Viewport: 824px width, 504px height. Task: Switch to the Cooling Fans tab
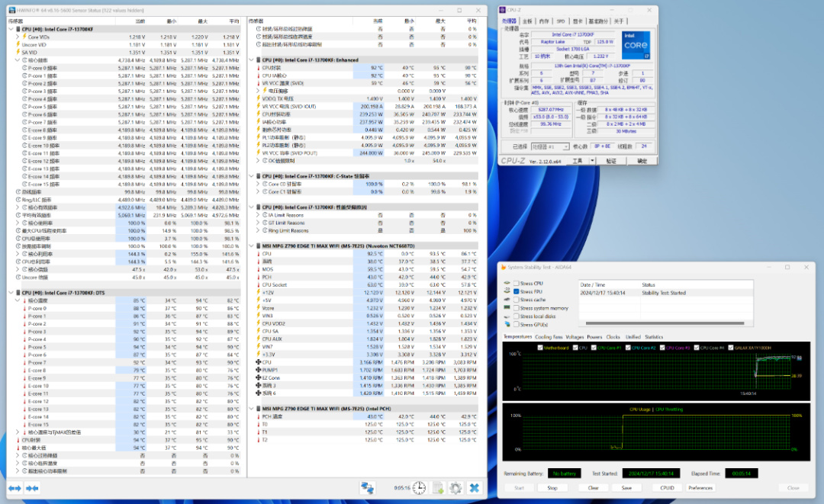coord(549,336)
